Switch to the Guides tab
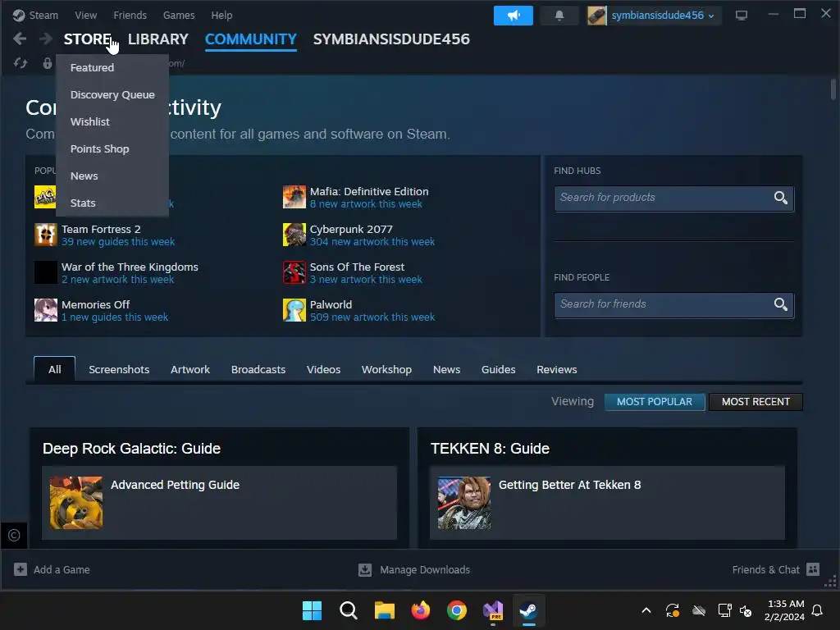 (x=498, y=370)
